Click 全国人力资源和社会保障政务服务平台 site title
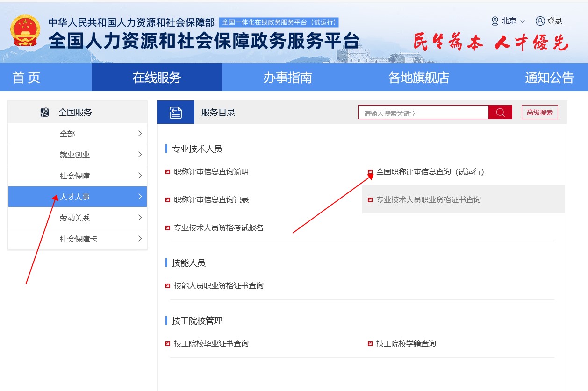 [x=204, y=42]
